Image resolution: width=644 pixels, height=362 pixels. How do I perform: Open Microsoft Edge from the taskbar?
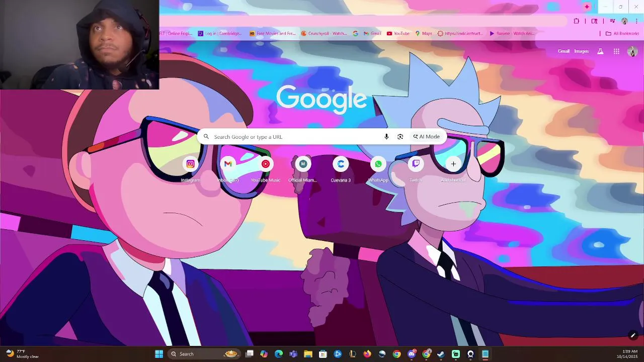(x=279, y=354)
